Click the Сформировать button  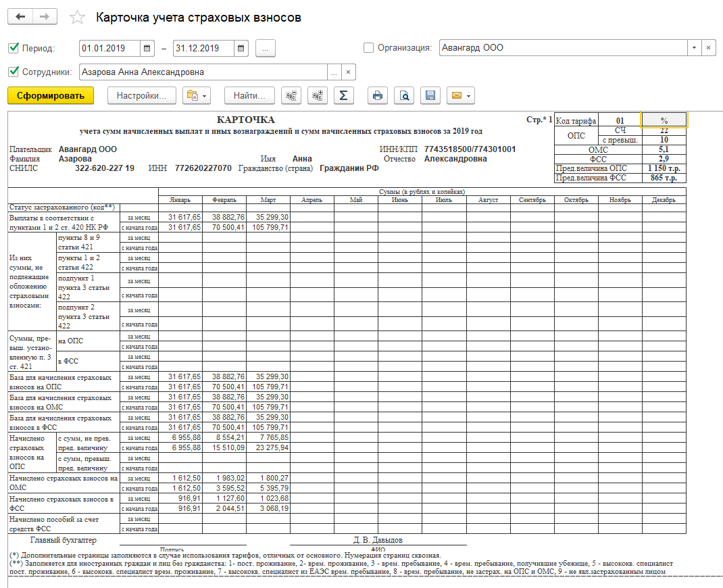coord(51,96)
